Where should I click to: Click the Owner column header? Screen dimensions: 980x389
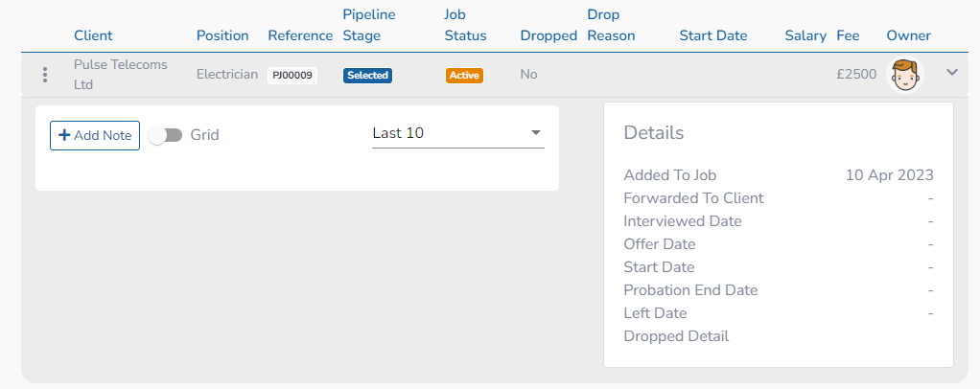click(x=908, y=35)
